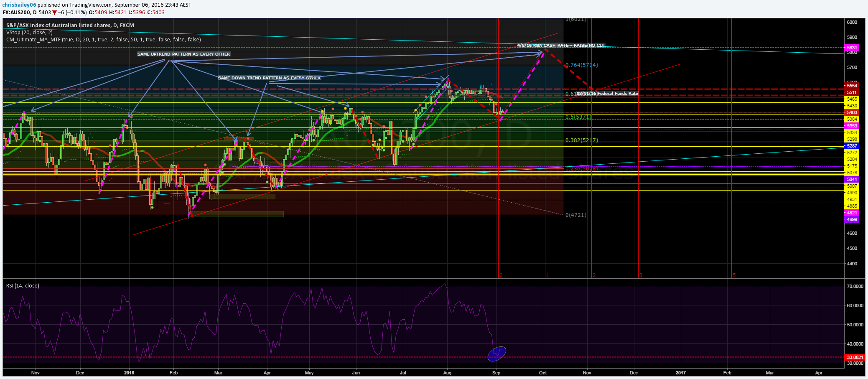The height and width of the screenshot is (379, 868).
Task: Select the magenta 4821 price tag
Action: pyautogui.click(x=852, y=213)
